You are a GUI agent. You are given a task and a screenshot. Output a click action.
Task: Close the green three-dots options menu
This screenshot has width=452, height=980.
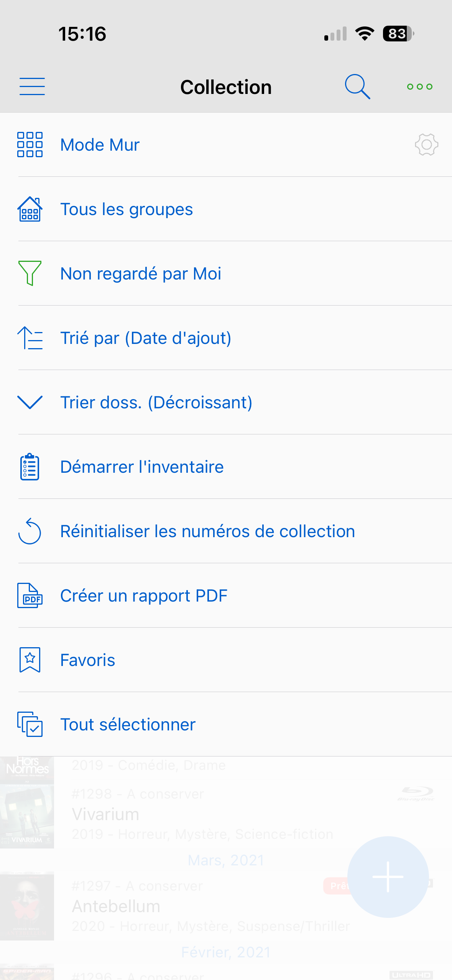click(419, 87)
